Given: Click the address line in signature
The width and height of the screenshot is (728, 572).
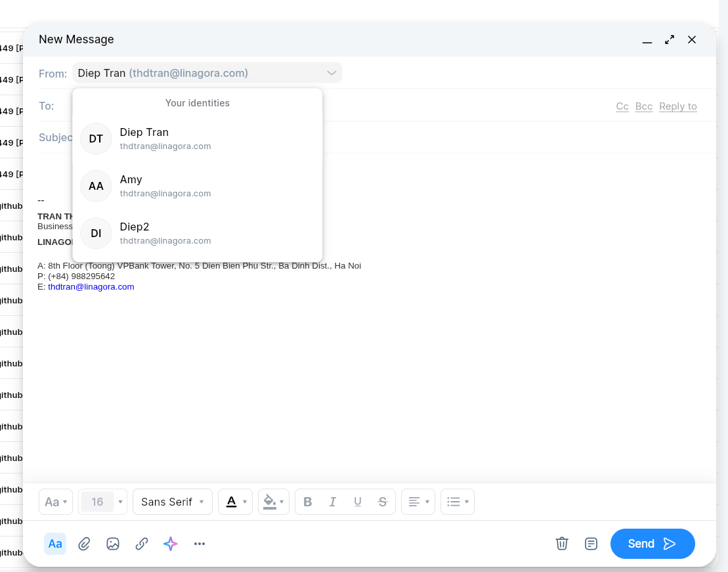Looking at the screenshot, I should [199, 266].
